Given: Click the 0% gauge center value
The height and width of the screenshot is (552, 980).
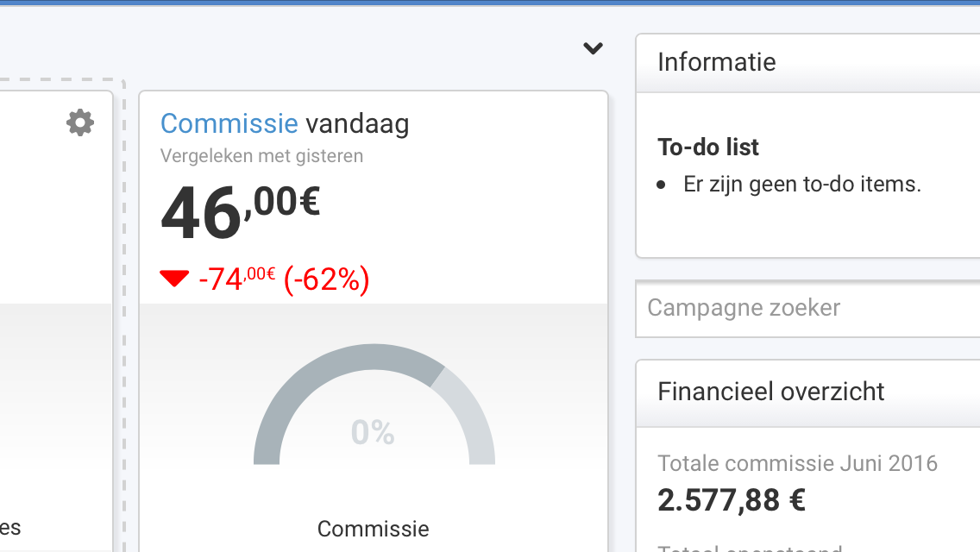Looking at the screenshot, I should coord(373,432).
